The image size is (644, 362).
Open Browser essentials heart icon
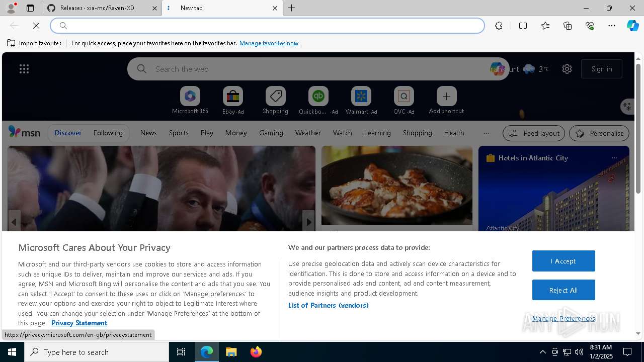tap(590, 26)
